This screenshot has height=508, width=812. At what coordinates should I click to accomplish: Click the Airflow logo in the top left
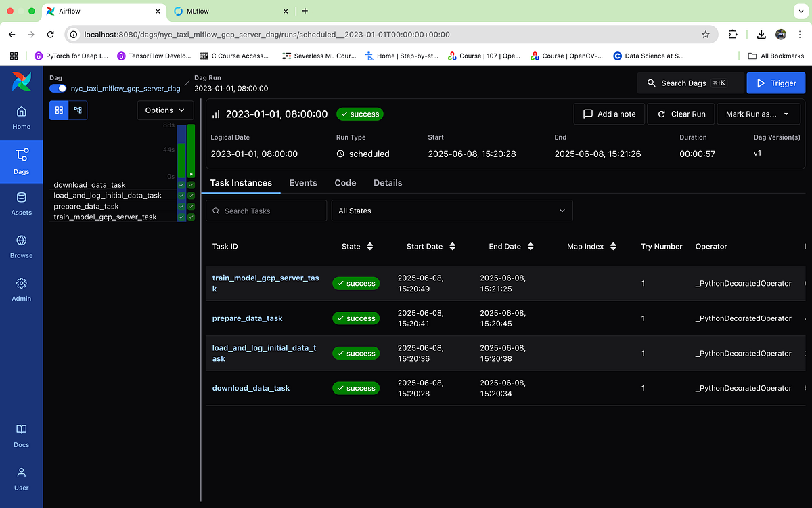click(x=21, y=81)
